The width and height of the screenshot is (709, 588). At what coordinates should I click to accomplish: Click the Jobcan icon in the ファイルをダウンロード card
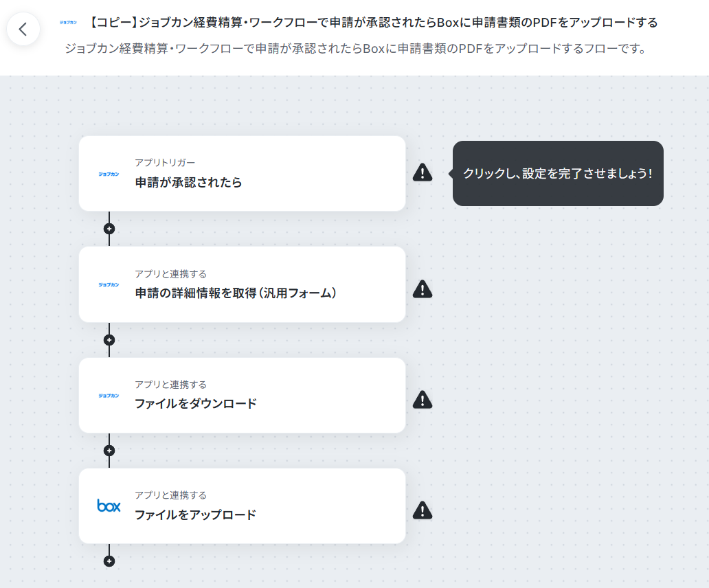click(x=109, y=396)
